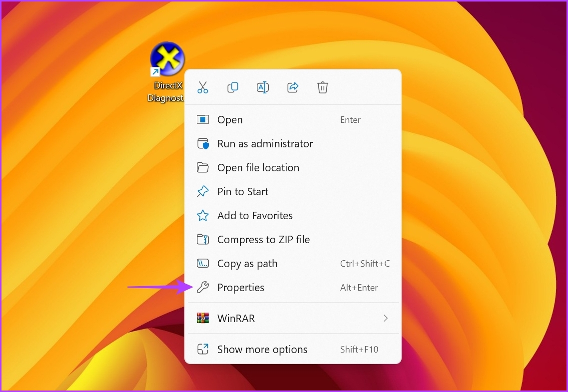Click the Delete trash icon
The height and width of the screenshot is (392, 568).
tap(322, 87)
